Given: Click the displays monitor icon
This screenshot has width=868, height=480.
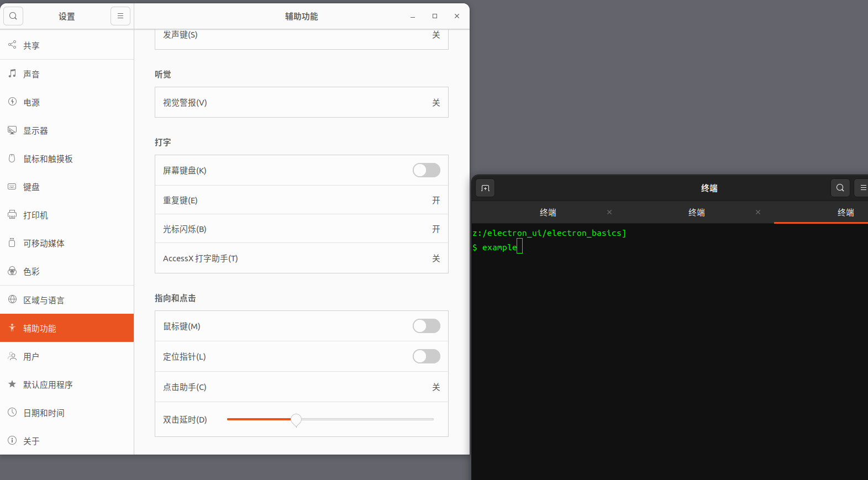Looking at the screenshot, I should (12, 130).
